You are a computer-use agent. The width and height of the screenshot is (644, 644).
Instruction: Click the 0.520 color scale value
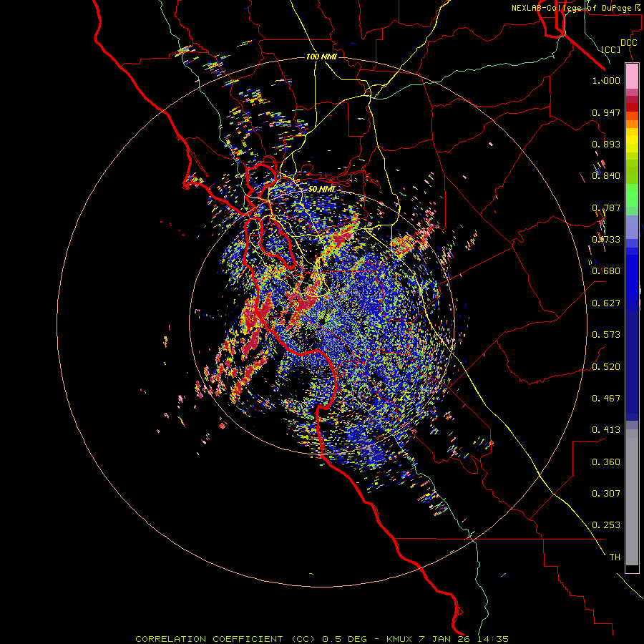point(606,367)
